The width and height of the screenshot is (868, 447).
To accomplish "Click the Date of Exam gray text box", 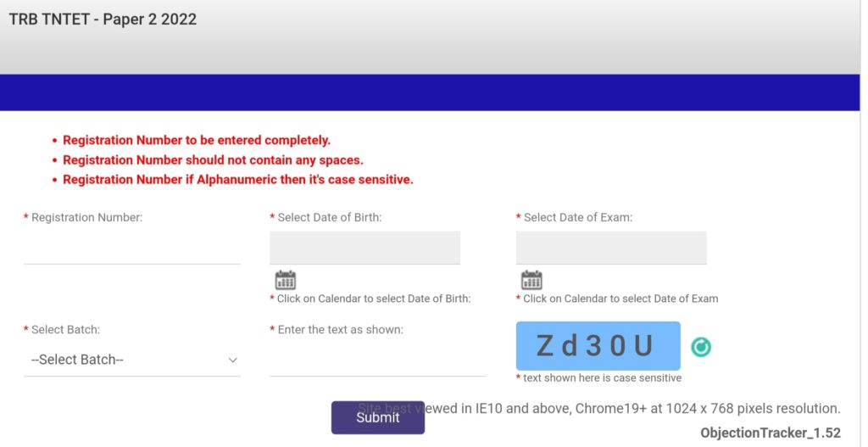I will tap(611, 248).
